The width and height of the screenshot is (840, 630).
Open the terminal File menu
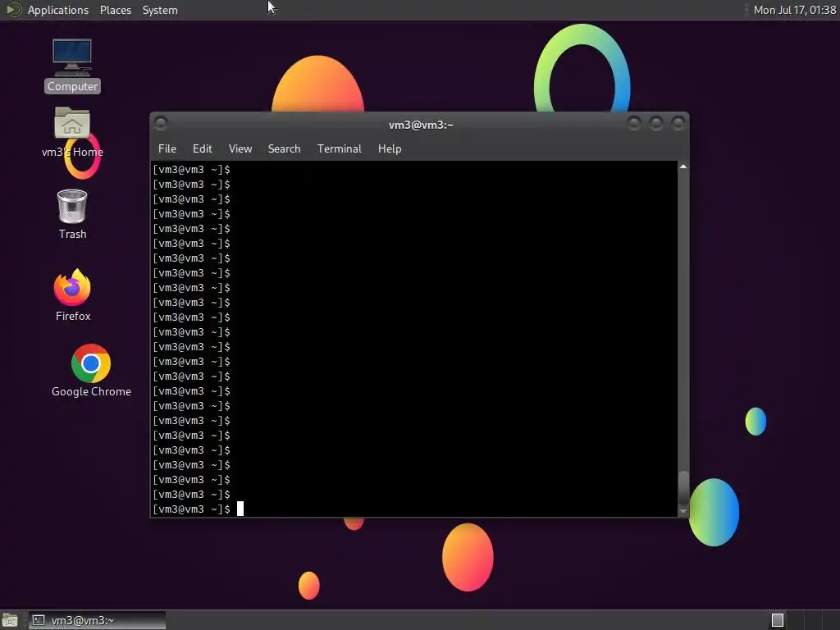pyautogui.click(x=167, y=149)
